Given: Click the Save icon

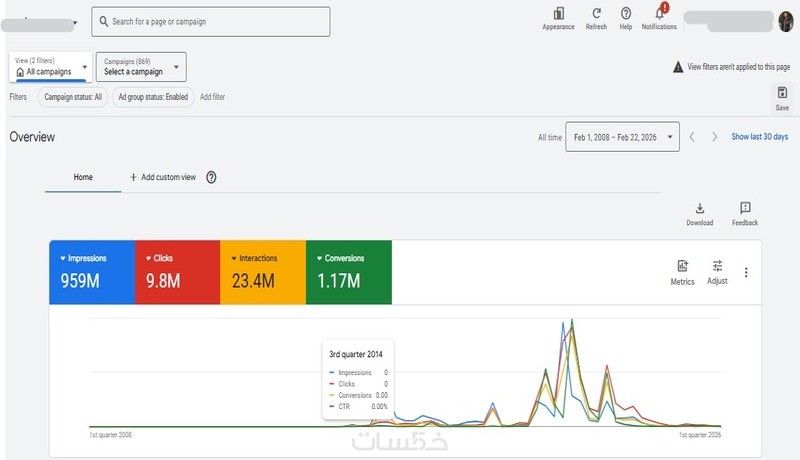Looking at the screenshot, I should [x=782, y=93].
